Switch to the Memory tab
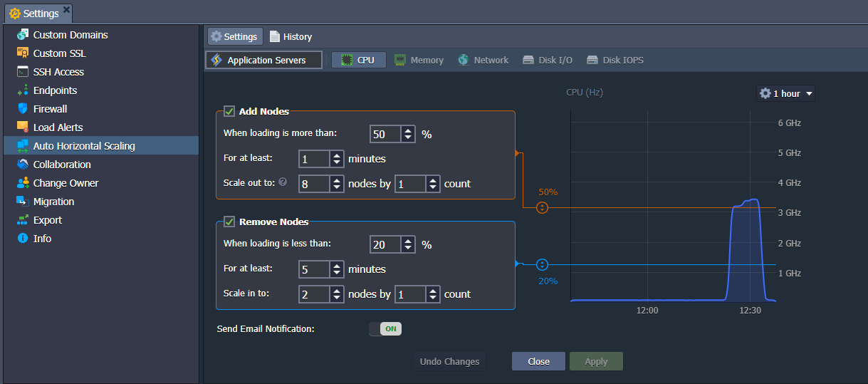Image resolution: width=868 pixels, height=384 pixels. tap(419, 61)
